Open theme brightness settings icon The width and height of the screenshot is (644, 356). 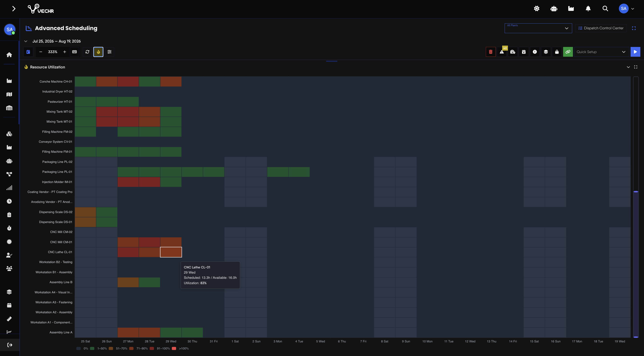pos(536,9)
